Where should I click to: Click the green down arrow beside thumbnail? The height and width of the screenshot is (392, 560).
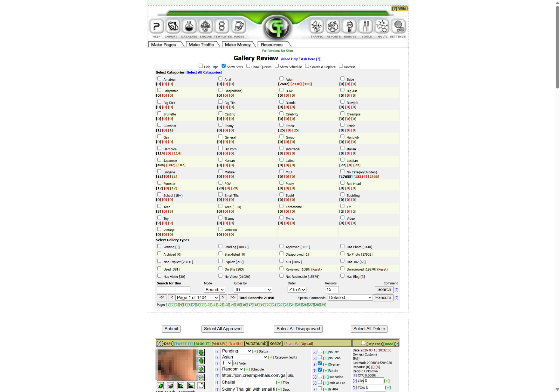(x=201, y=352)
